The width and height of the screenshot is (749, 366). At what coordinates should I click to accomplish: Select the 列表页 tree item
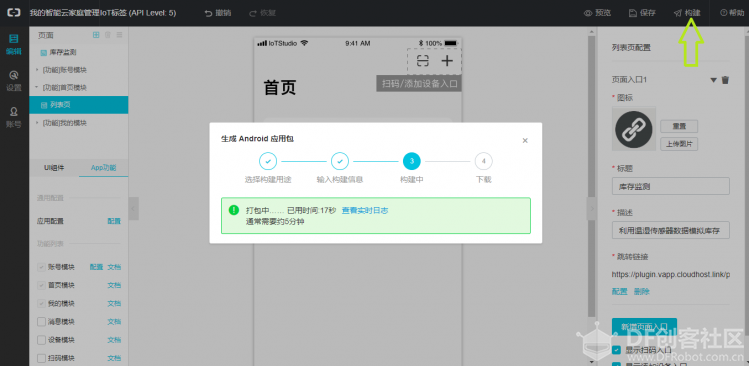coord(79,105)
